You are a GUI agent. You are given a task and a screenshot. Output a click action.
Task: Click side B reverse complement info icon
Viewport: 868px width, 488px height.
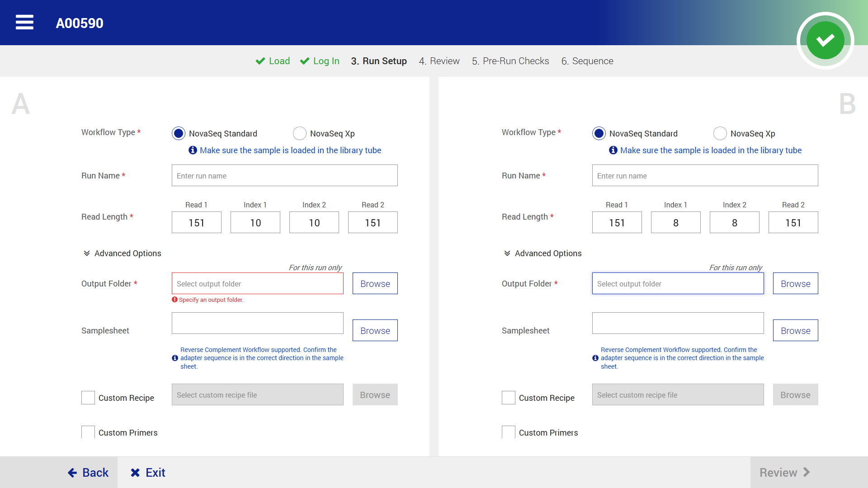(x=595, y=358)
